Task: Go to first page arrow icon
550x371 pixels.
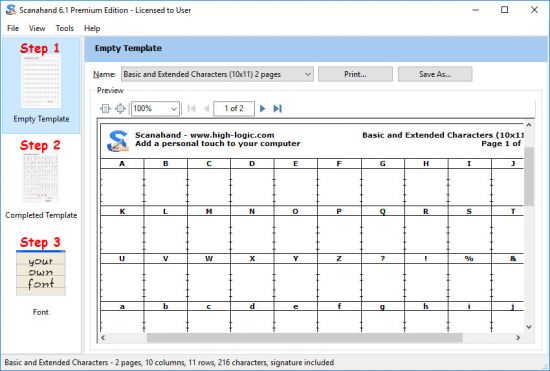Action: 192,109
